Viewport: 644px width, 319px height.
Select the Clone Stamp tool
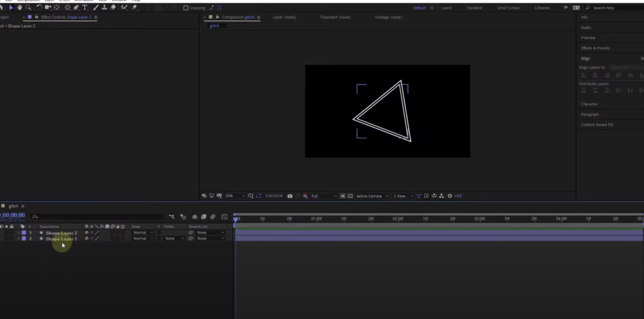click(x=105, y=8)
